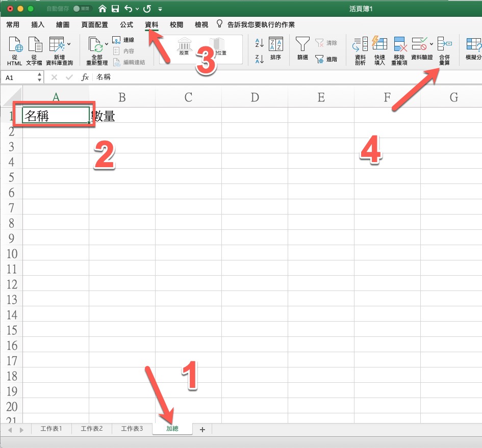Screen dimensions: 482x448
Task: Open New Database Query
Action: pos(59,51)
